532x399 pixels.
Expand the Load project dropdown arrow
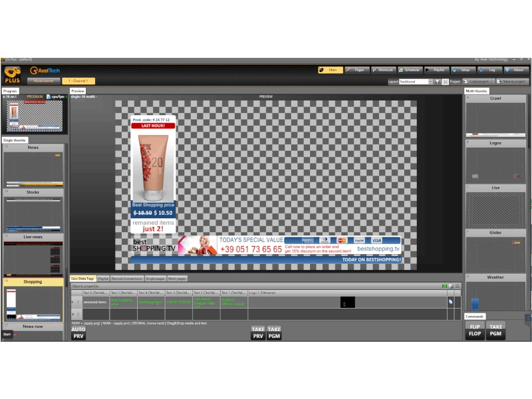(493, 81)
